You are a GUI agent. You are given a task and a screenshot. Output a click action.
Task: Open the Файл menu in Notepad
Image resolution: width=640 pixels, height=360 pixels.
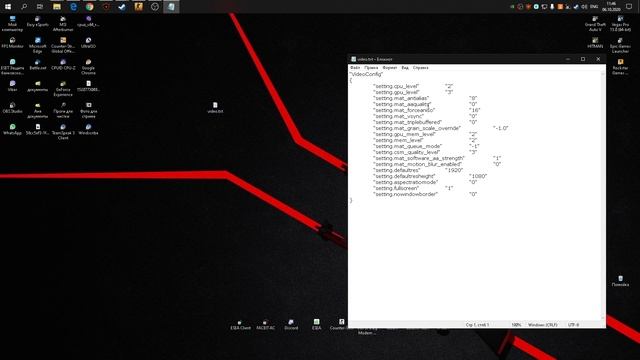pos(355,68)
